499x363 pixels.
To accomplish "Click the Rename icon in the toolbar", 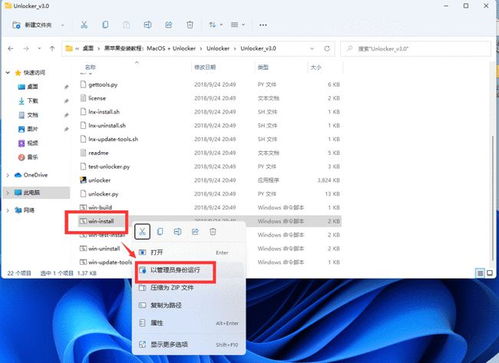I will tap(148, 25).
